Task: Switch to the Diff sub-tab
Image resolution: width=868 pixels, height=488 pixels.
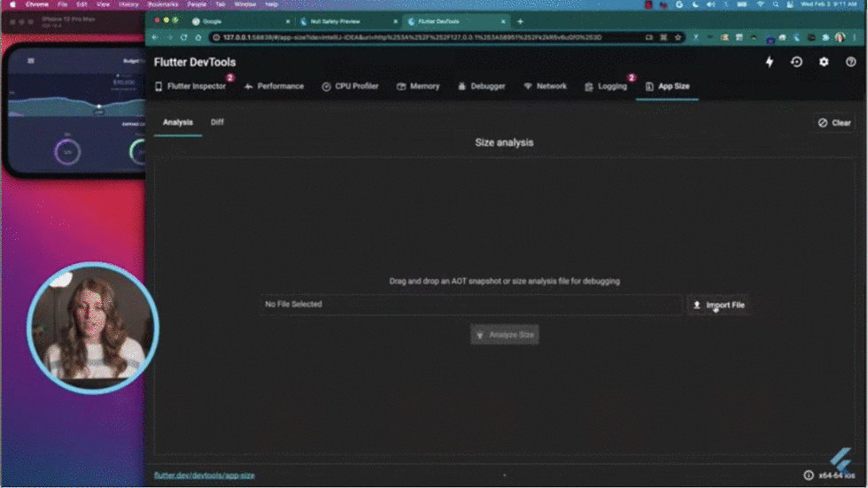Action: 217,122
